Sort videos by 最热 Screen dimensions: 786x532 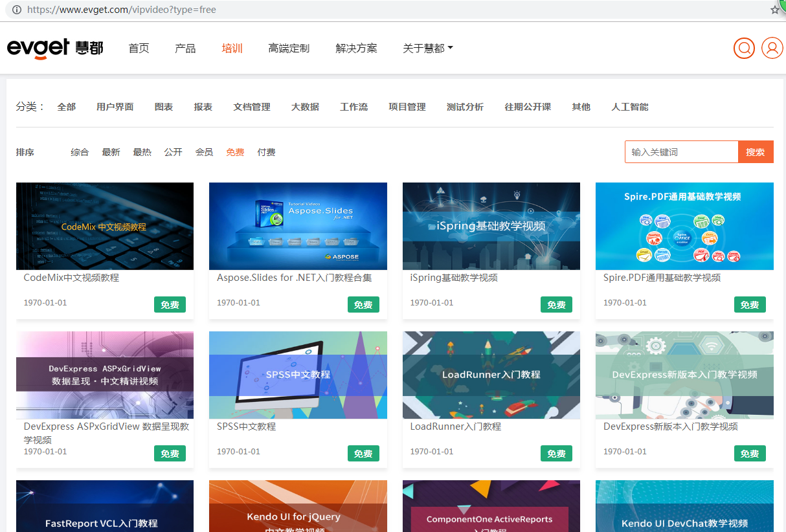tap(142, 152)
